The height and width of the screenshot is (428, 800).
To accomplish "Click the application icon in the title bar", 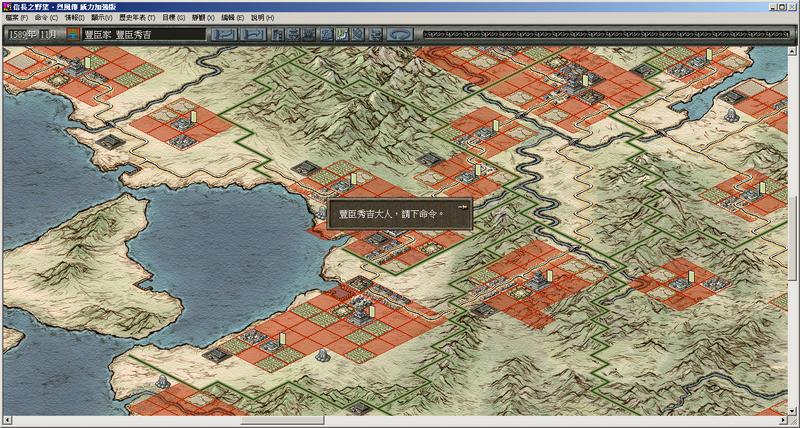I will (x=7, y=7).
